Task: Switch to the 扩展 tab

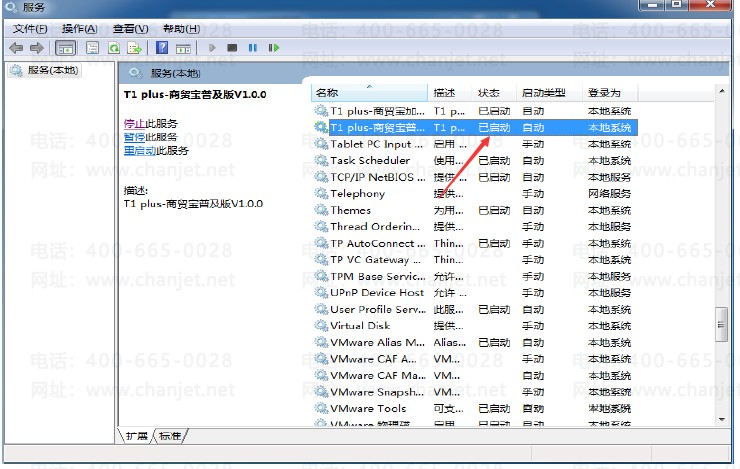Action: click(x=137, y=436)
